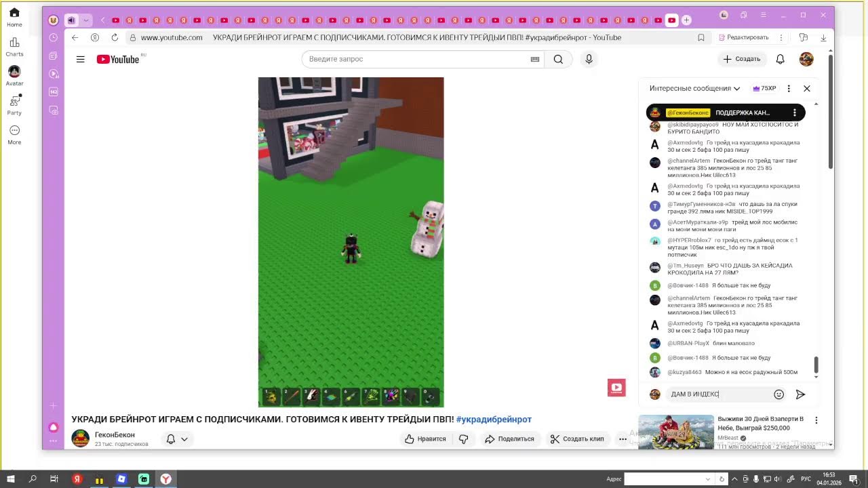Open Party in the left sidebar
The width and height of the screenshot is (868, 488).
[x=14, y=105]
